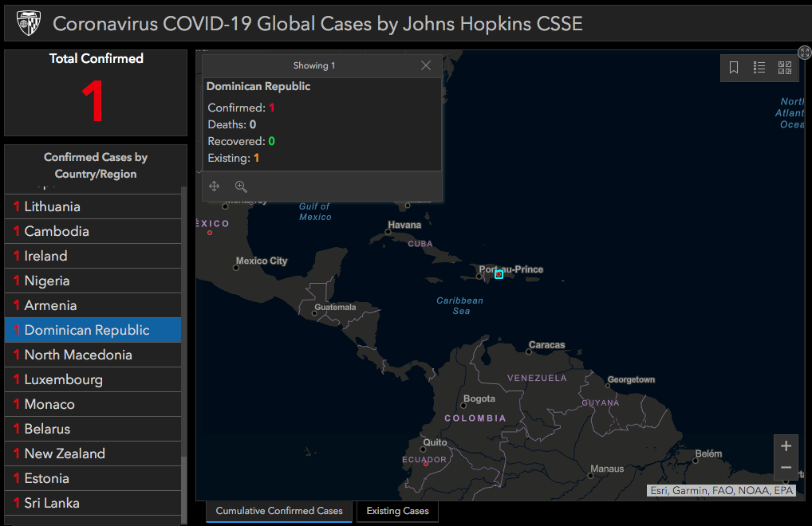
Task: Click the highlighted Dominican Republic marker on map
Action: click(x=499, y=274)
